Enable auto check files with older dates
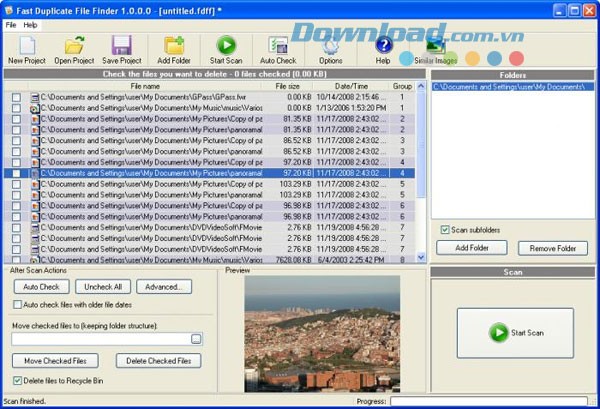600x409 pixels. (x=17, y=305)
